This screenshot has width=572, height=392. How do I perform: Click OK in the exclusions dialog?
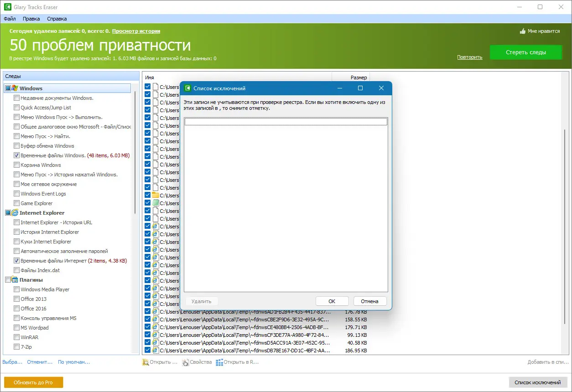(x=332, y=301)
